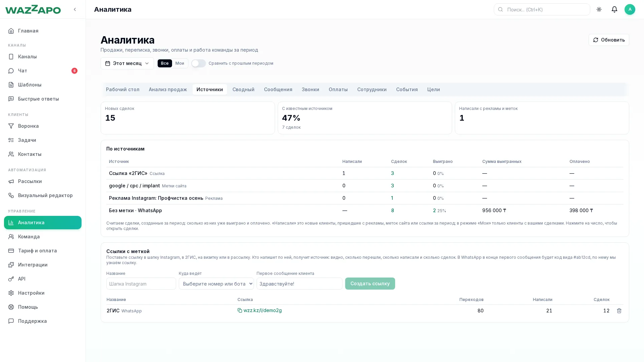This screenshot has width=644, height=362.
Task: Open Интеграции in the sidebar
Action: pos(43,265)
